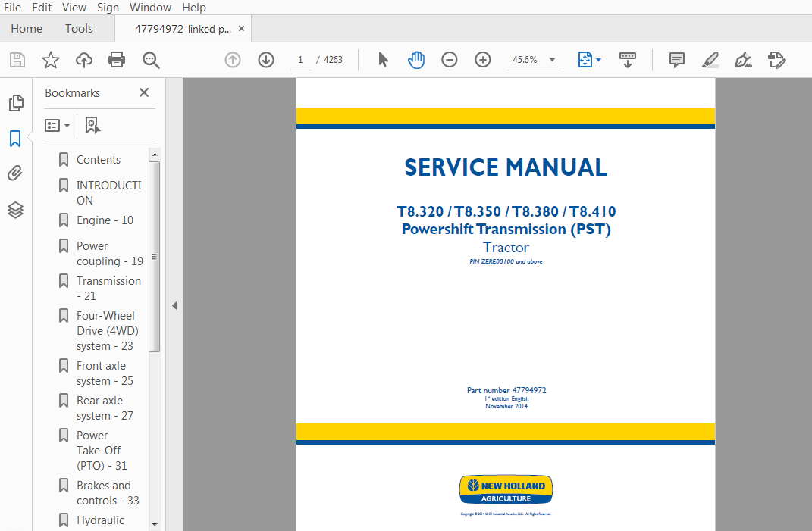Open the find text magnifier tool
Screen dimensions: 812x531
point(151,60)
